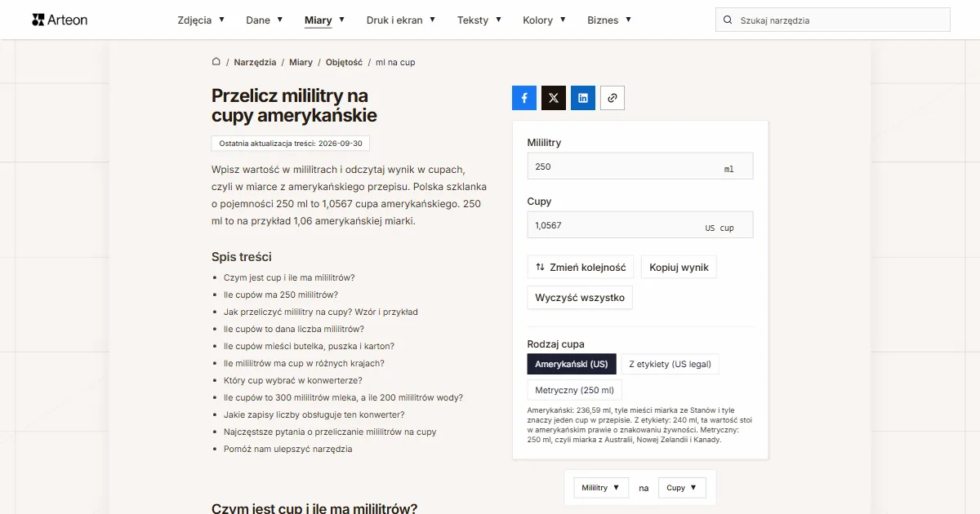Click the 'ml na cup' breadcrumb text
This screenshot has width=980, height=514.
tap(395, 62)
